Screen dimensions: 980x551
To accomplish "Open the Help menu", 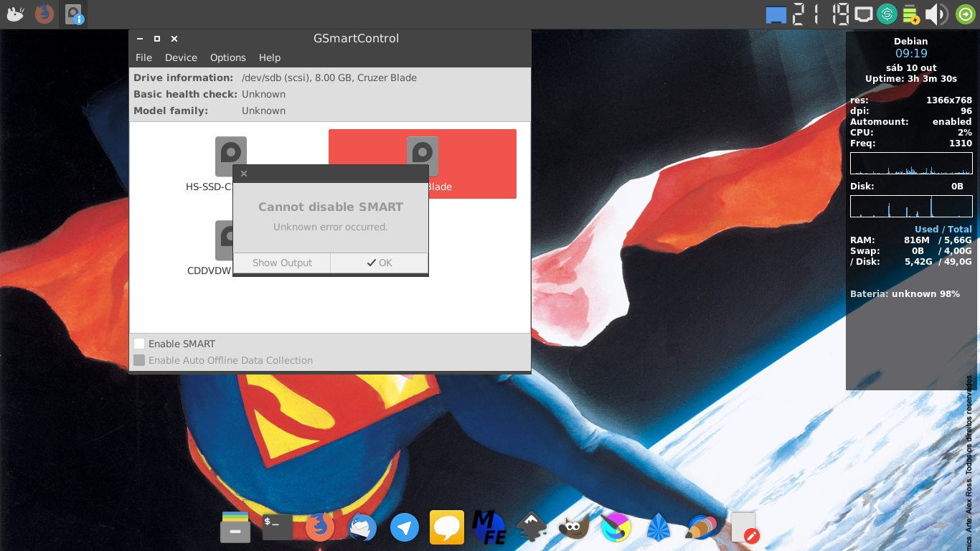I will pos(270,57).
